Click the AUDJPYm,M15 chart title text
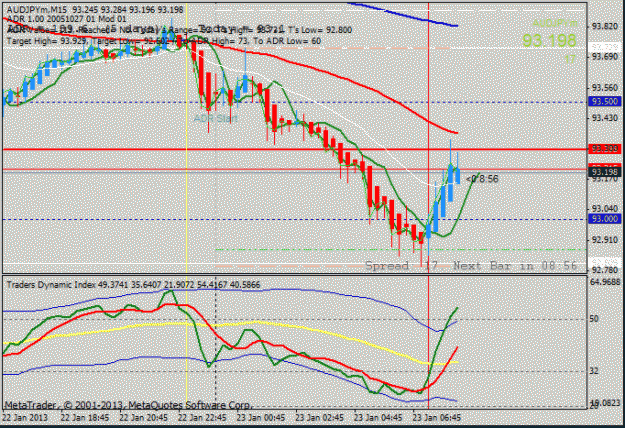The width and height of the screenshot is (625, 428). point(95,10)
